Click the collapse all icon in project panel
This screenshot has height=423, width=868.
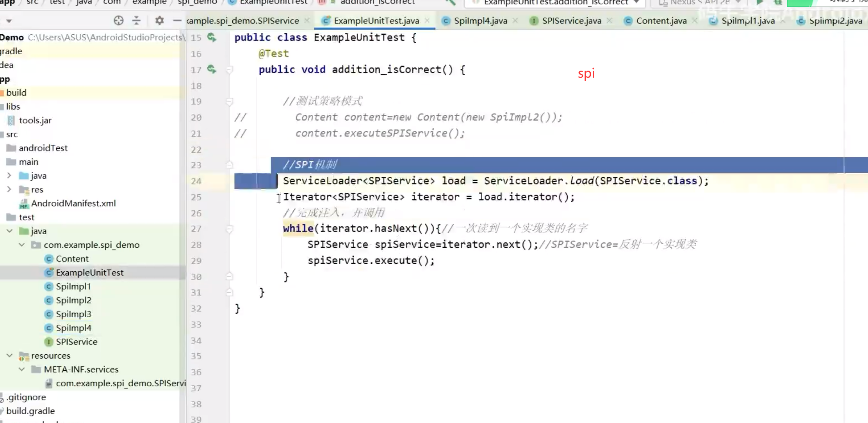[x=136, y=20]
